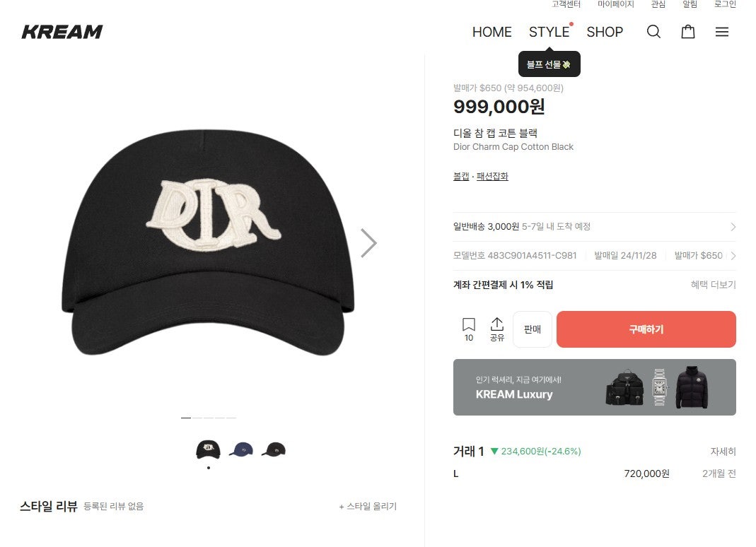Open the hamburger menu icon
The image size is (756, 547).
(x=721, y=32)
